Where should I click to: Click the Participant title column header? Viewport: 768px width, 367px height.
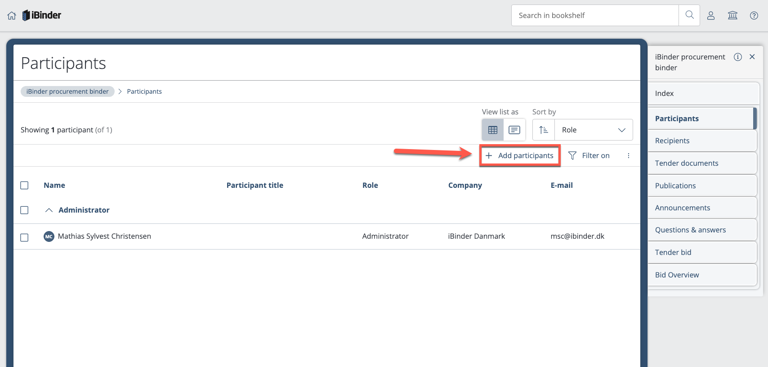255,185
